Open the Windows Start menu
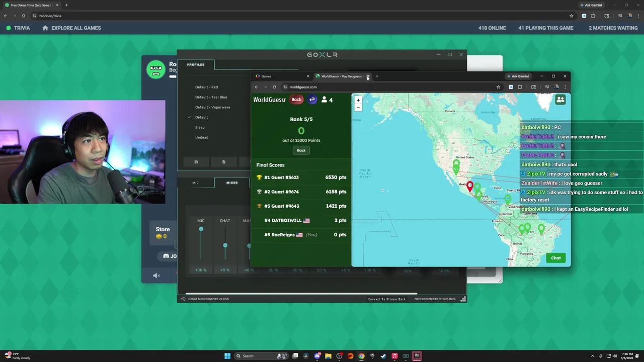644x362 pixels. click(227, 356)
